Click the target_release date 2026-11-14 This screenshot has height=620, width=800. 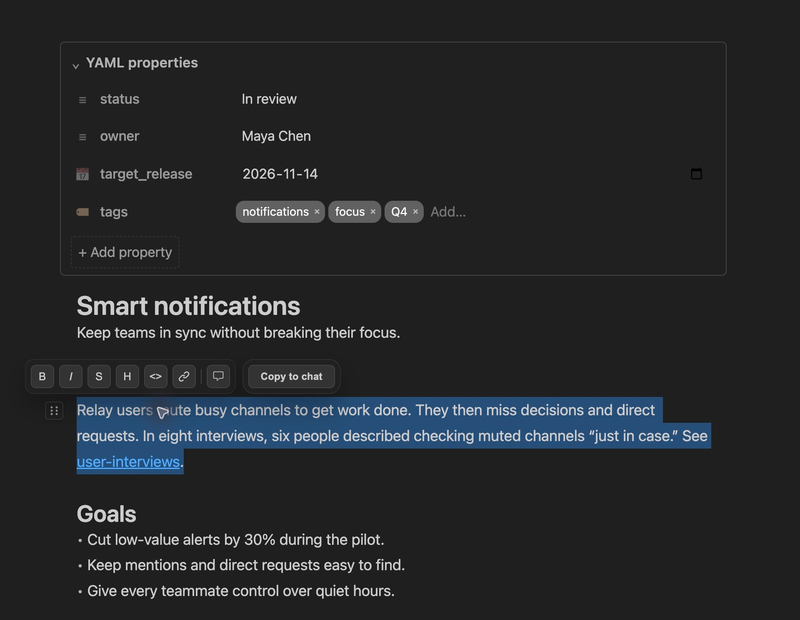[280, 174]
